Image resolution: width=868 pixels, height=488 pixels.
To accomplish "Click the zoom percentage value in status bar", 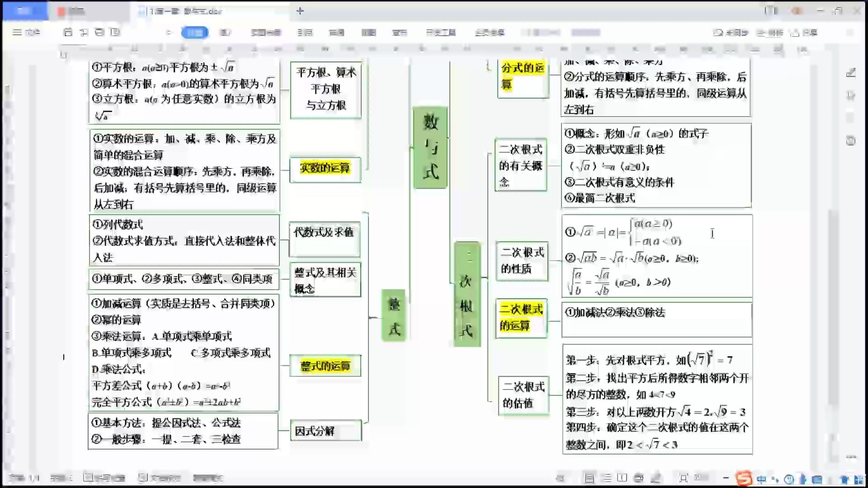I will (x=701, y=478).
